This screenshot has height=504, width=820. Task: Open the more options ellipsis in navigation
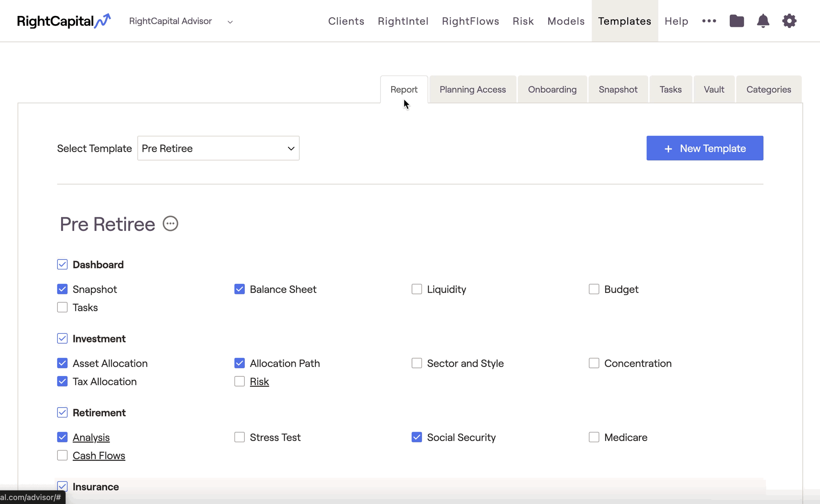[709, 21]
